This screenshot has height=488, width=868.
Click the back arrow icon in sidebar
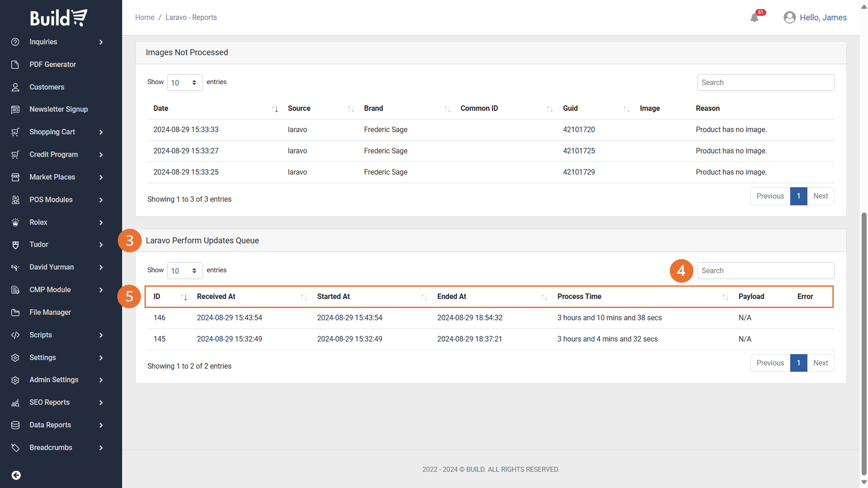[16, 475]
